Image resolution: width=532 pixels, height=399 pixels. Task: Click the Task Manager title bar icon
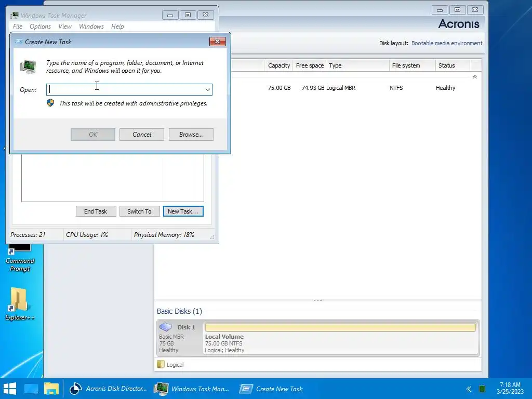pos(14,15)
